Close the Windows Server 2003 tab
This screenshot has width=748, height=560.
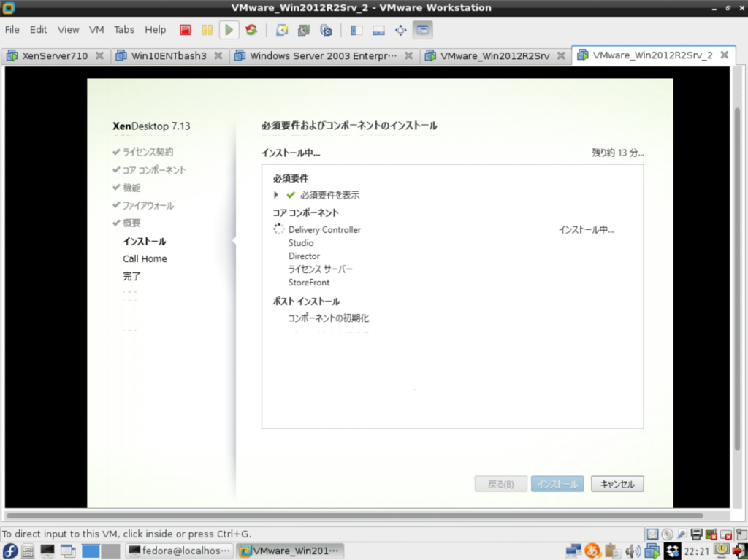point(408,55)
